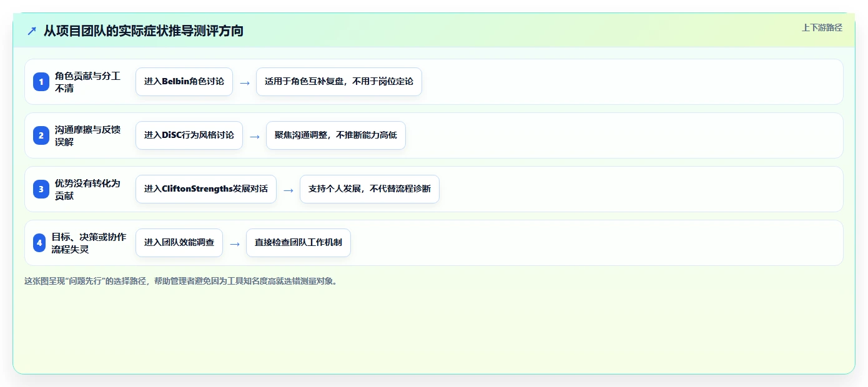The height and width of the screenshot is (387, 868).
Task: Click the 沟通摩擦与反馈误解 label
Action: (87, 135)
